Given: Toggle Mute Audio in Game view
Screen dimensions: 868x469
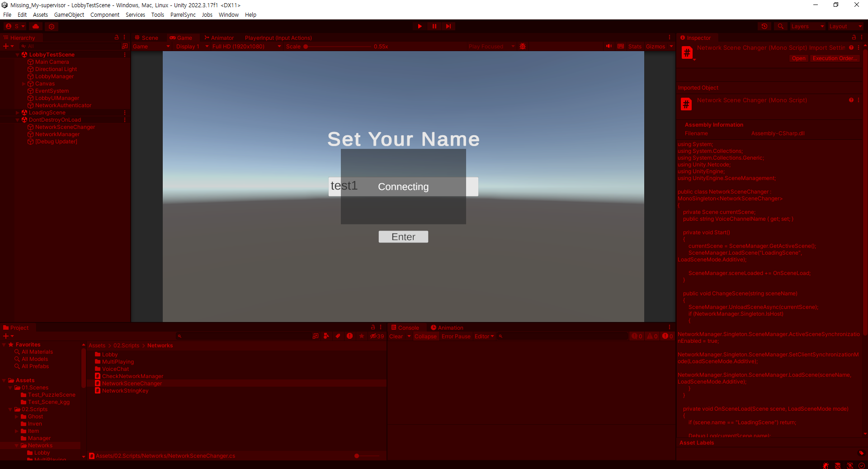Looking at the screenshot, I should point(609,46).
